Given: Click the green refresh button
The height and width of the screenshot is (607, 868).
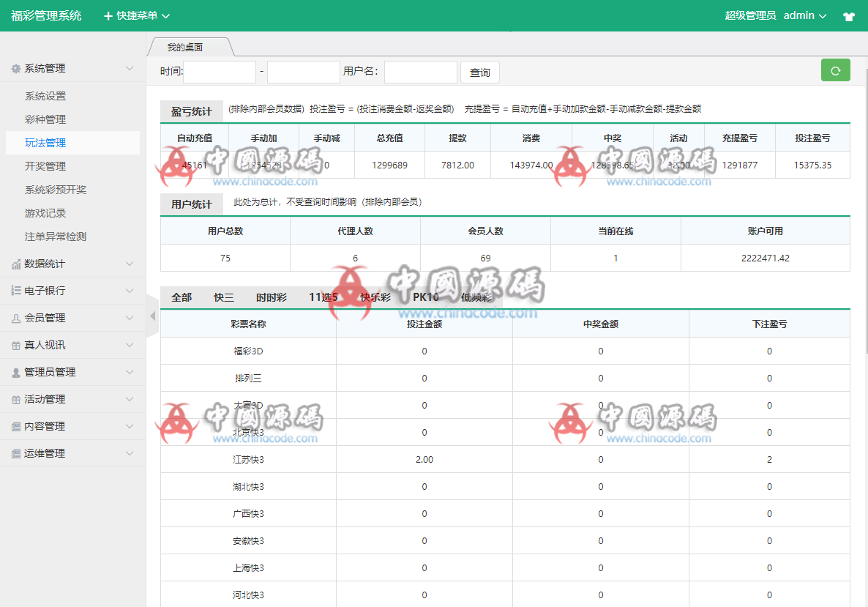Looking at the screenshot, I should [x=835, y=70].
